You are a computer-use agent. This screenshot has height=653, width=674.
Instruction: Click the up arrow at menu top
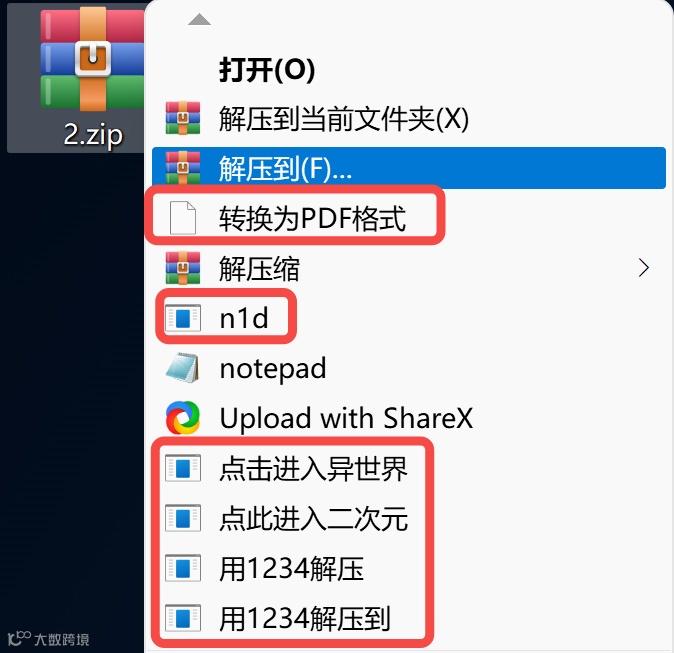click(199, 19)
